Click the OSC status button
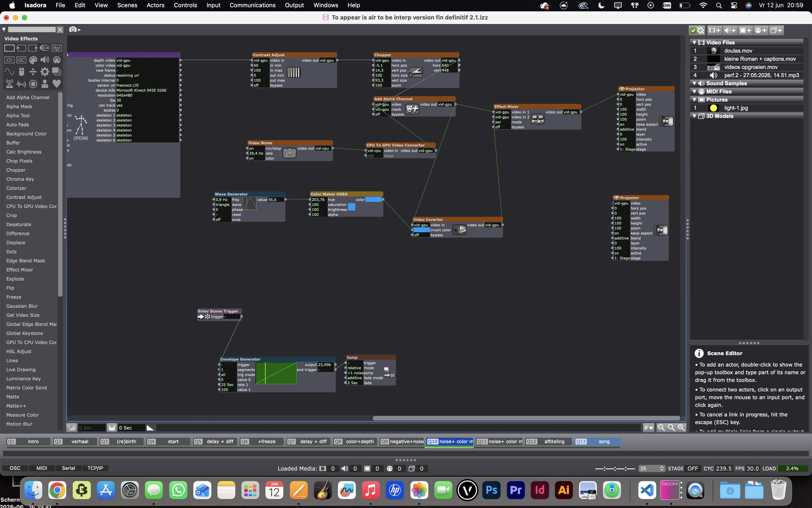 pyautogui.click(x=15, y=468)
